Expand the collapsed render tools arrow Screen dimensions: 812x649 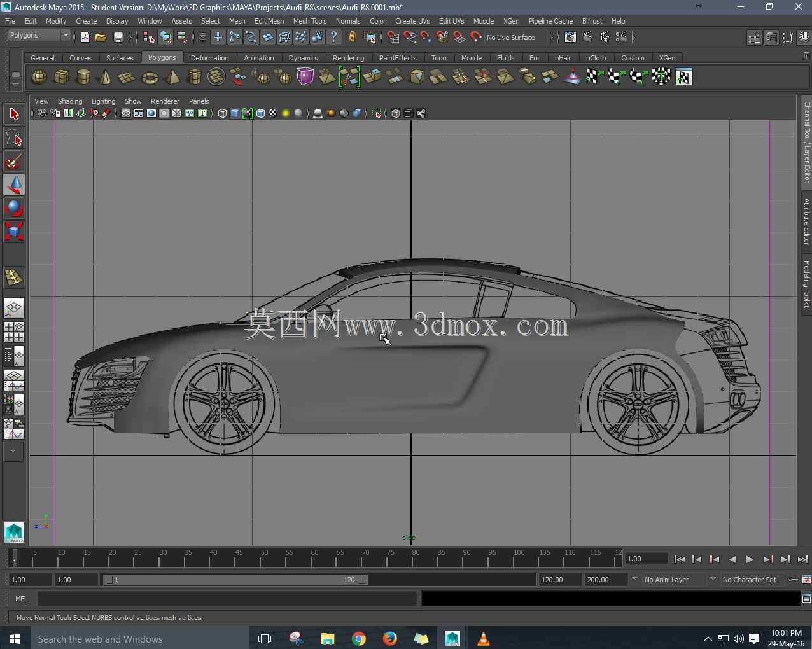tap(633, 38)
